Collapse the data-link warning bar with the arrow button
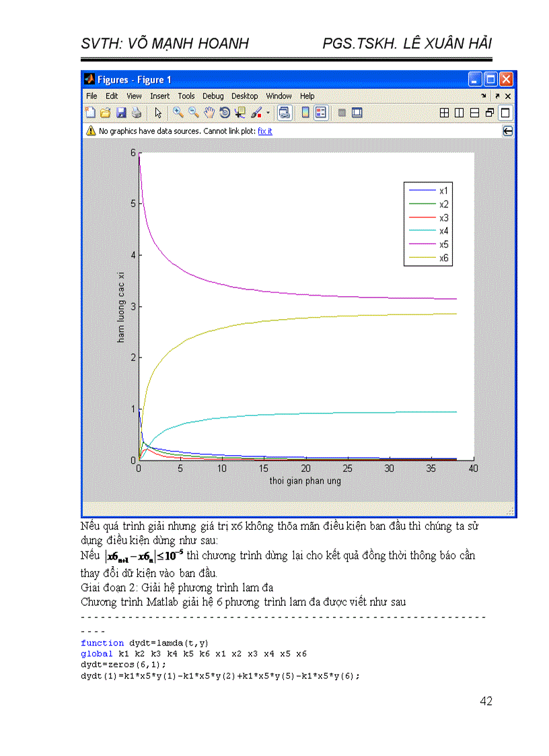The image size is (549, 756). pyautogui.click(x=508, y=131)
